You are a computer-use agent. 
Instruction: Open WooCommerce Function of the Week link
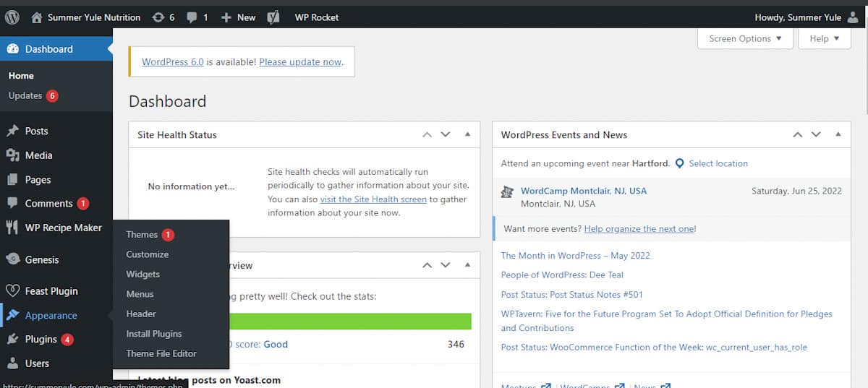point(654,347)
